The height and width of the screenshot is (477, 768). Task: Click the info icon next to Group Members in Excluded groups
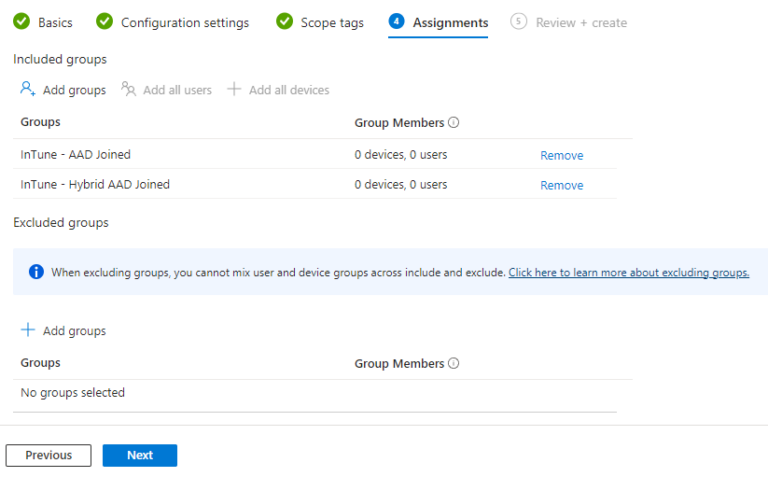[453, 364]
